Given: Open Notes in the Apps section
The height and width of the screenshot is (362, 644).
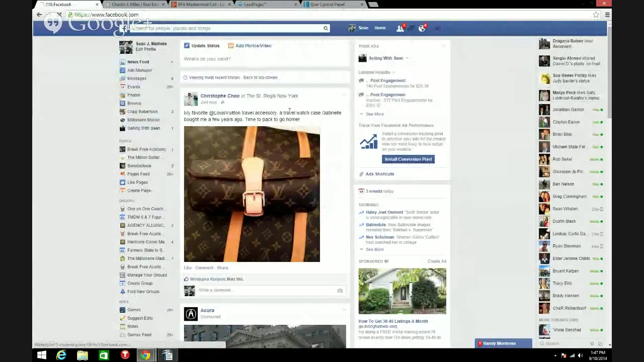Looking at the screenshot, I should click(x=132, y=326).
